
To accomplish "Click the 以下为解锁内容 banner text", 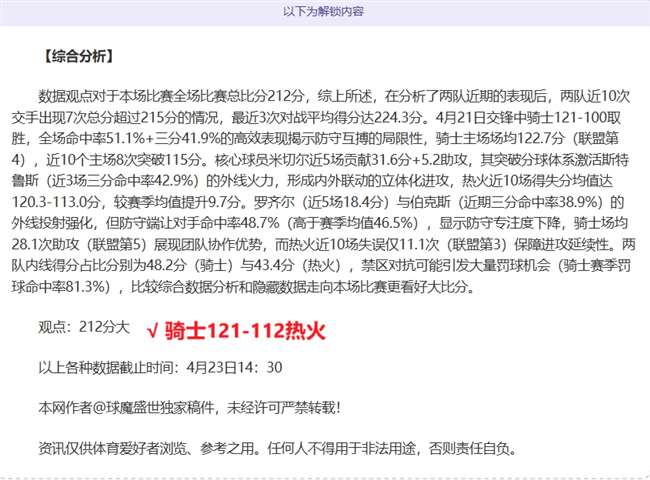I will pos(323,11).
